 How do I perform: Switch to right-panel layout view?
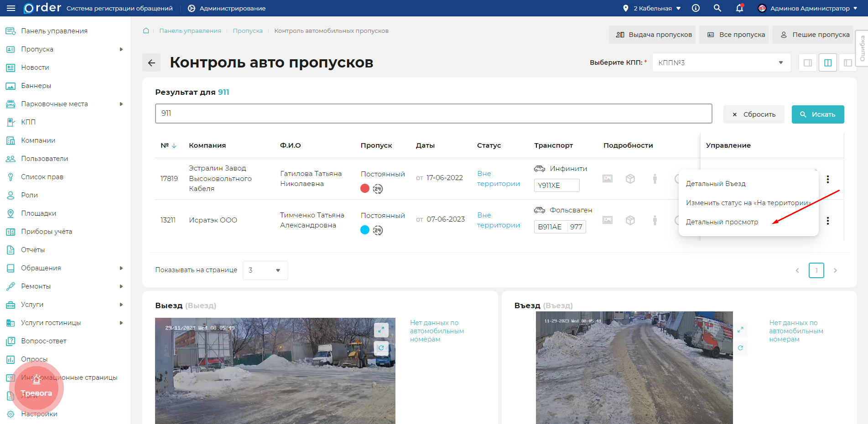pyautogui.click(x=807, y=63)
